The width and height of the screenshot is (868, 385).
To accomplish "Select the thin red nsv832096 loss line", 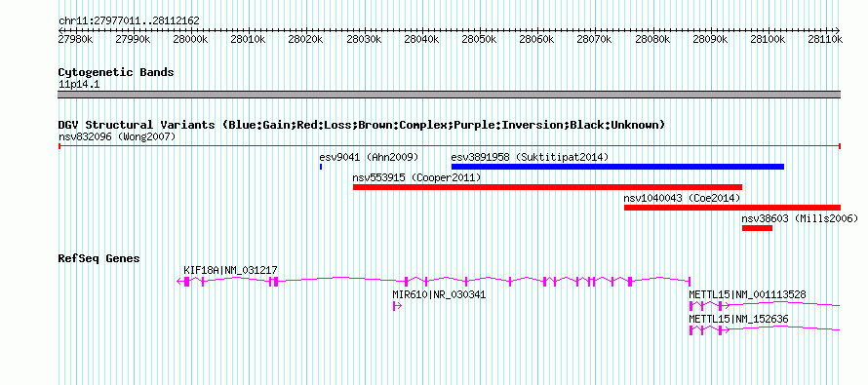I will click(x=450, y=146).
